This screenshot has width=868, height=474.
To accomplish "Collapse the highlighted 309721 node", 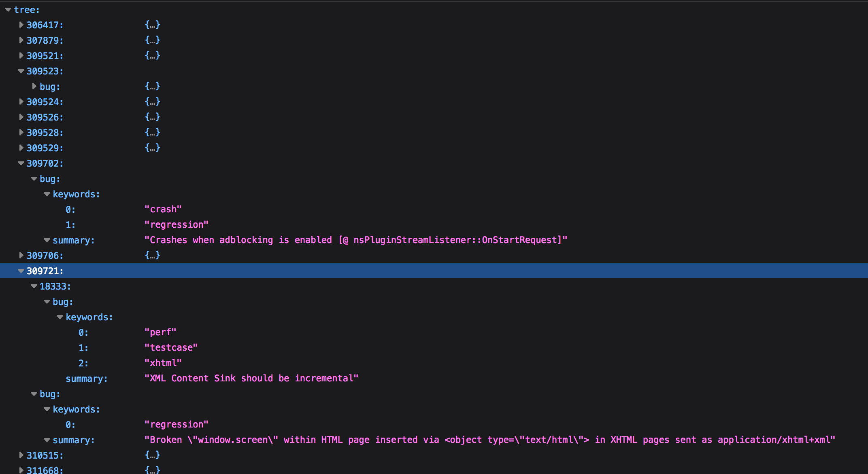I will [x=21, y=271].
